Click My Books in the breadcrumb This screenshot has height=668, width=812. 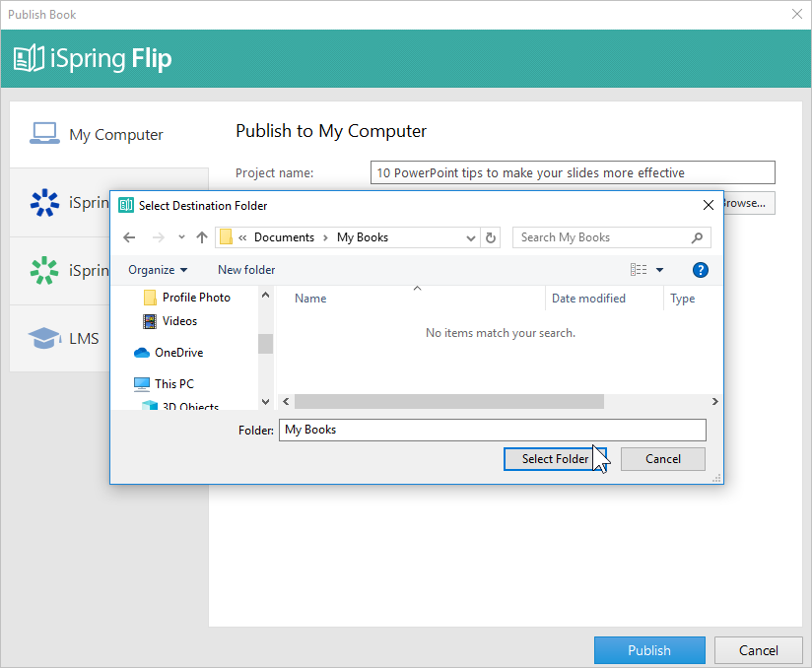363,237
